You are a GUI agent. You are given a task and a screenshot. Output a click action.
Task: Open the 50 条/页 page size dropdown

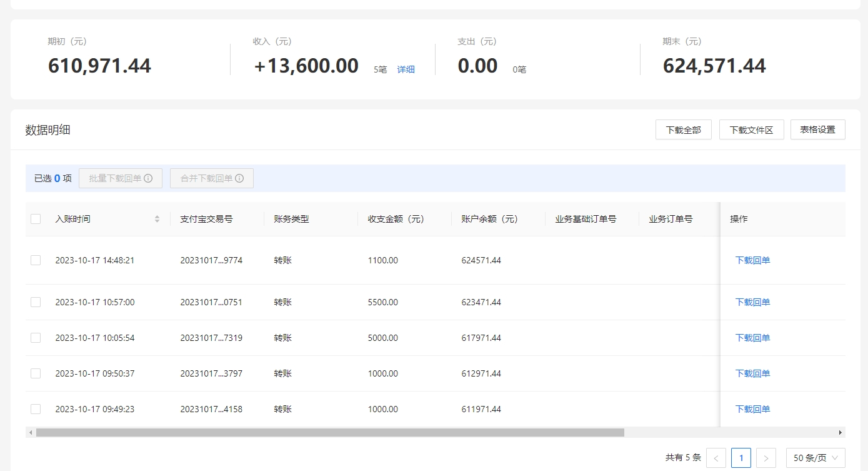[x=816, y=458]
